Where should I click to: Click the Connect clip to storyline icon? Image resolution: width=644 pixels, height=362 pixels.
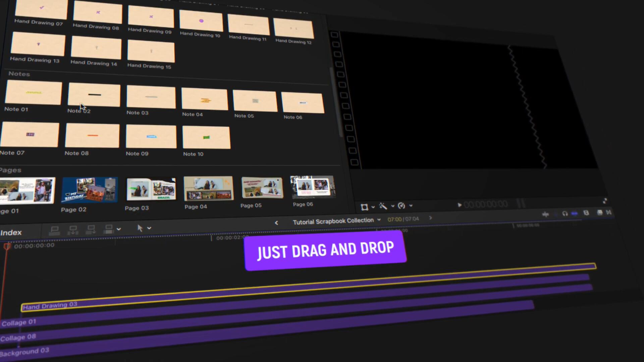[54, 230]
